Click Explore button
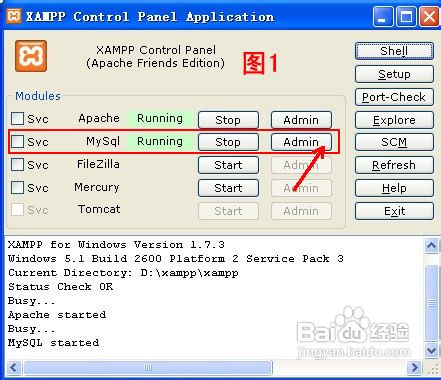The width and height of the screenshot is (441, 380). pyautogui.click(x=394, y=120)
